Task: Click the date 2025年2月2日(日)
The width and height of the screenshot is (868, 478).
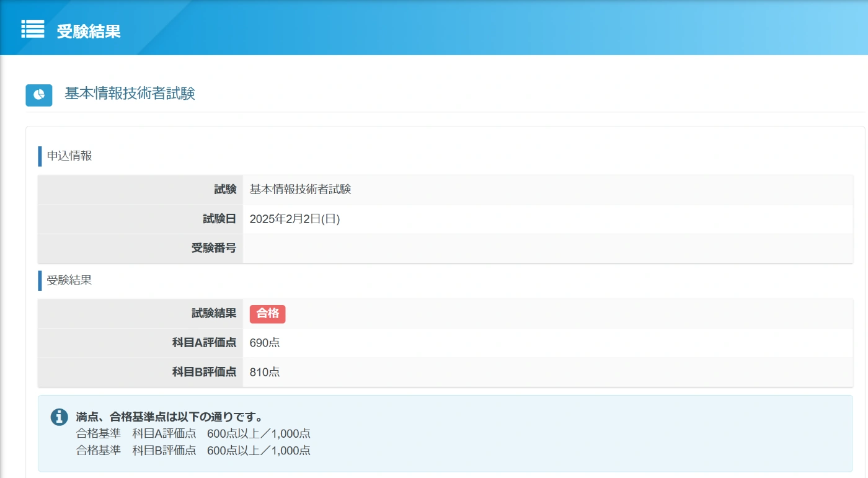Action: click(295, 219)
